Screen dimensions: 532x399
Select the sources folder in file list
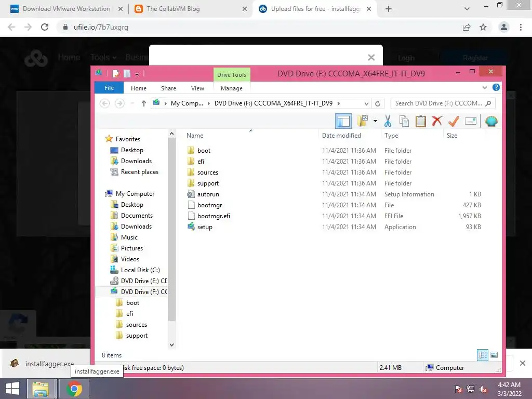click(207, 172)
